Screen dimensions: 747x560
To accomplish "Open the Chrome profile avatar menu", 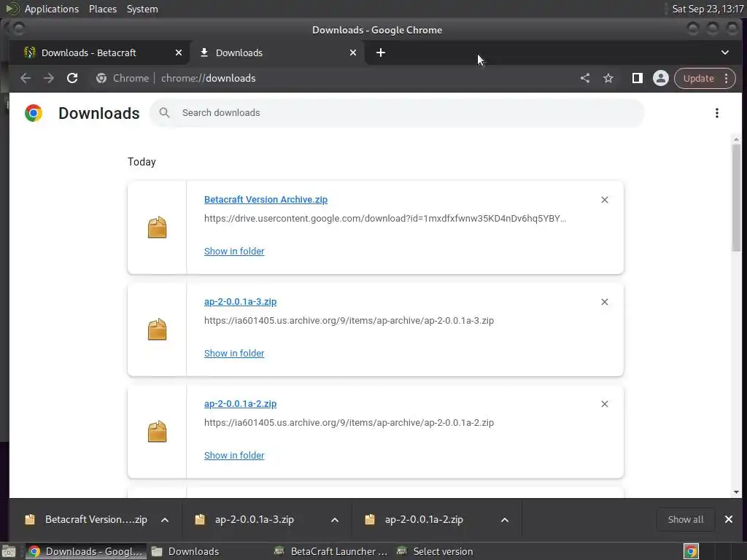I will tap(660, 78).
